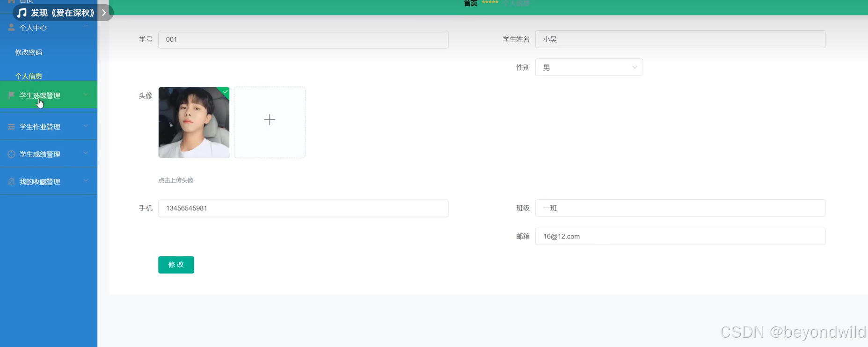
Task: Open the 性别 dropdown
Action: coord(589,67)
